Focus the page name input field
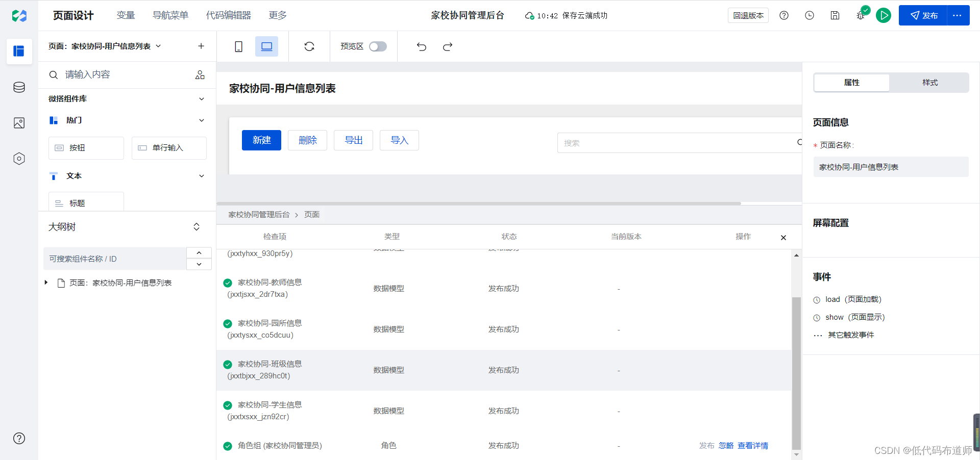Screen dimensions: 980x460 891,167
